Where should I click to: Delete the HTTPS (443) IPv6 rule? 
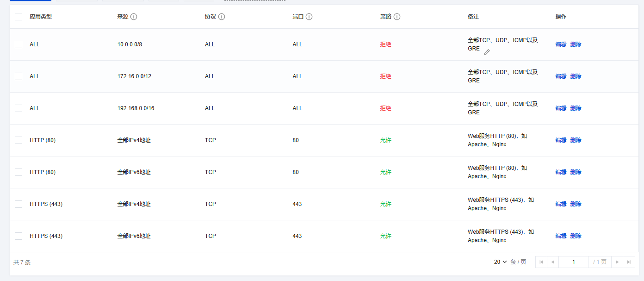coord(576,236)
